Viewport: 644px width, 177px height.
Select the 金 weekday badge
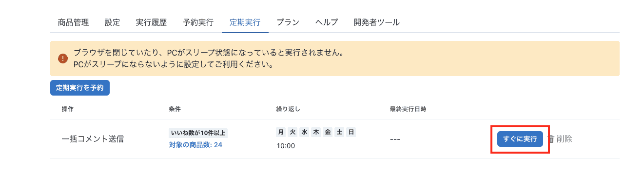click(328, 132)
